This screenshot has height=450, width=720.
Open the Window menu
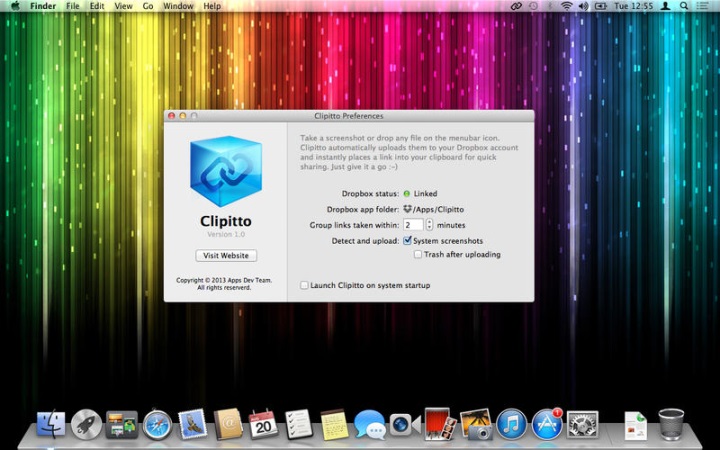point(178,6)
